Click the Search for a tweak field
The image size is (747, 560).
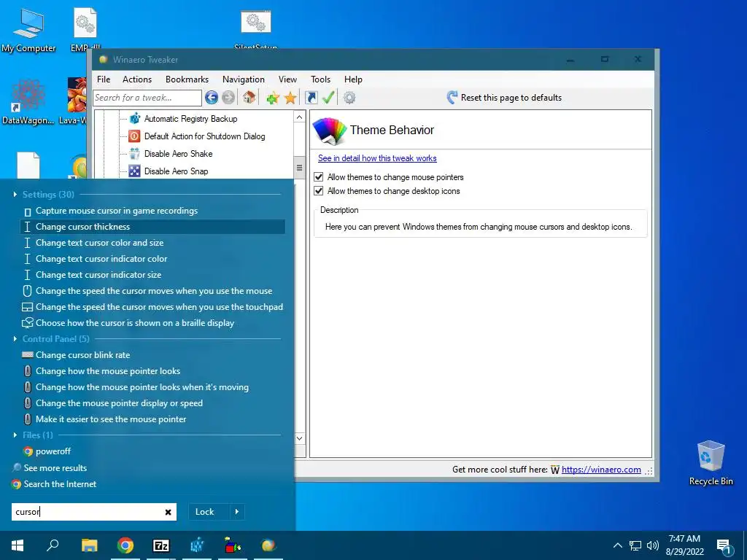(147, 98)
